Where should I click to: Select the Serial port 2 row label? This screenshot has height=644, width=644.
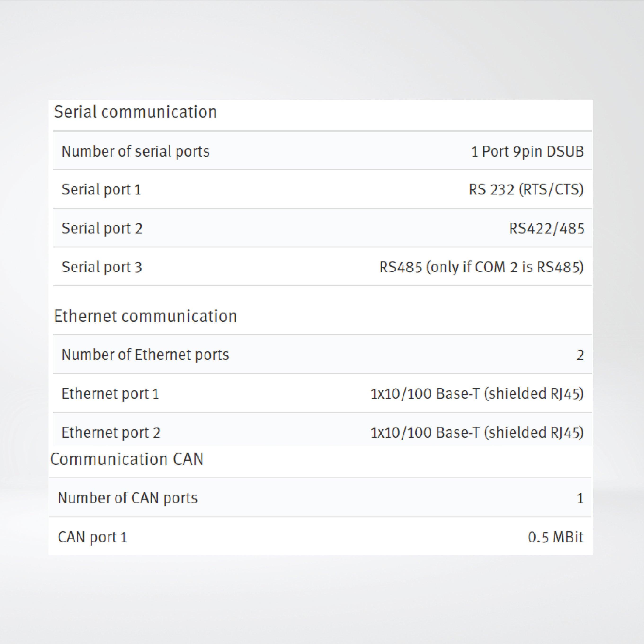102,229
